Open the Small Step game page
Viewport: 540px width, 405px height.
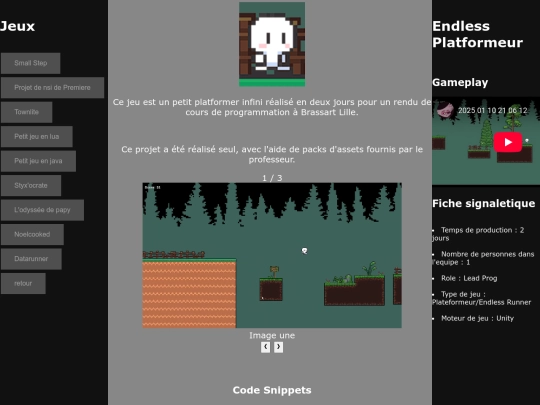[31, 63]
